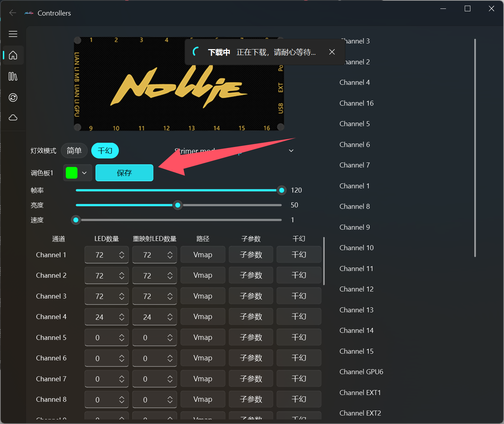Open the green palette color dropdown

[78, 173]
